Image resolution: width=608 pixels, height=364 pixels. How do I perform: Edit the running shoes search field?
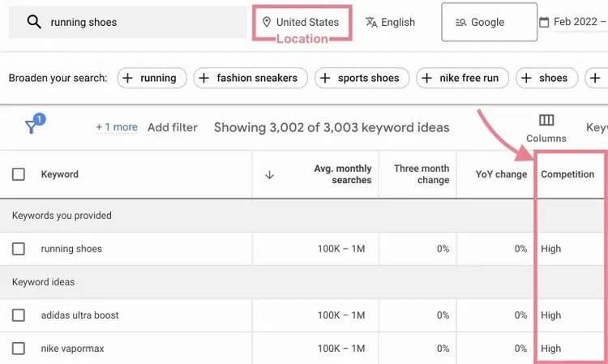coord(128,22)
